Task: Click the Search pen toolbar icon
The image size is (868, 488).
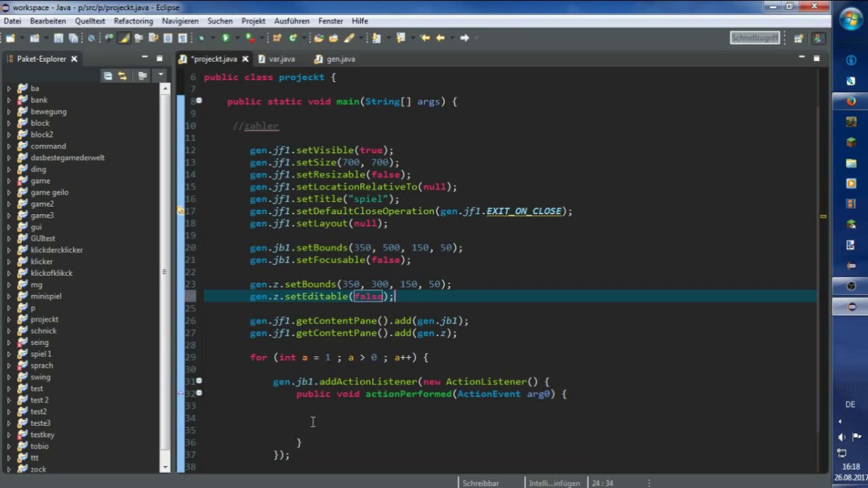Action: 349,38
